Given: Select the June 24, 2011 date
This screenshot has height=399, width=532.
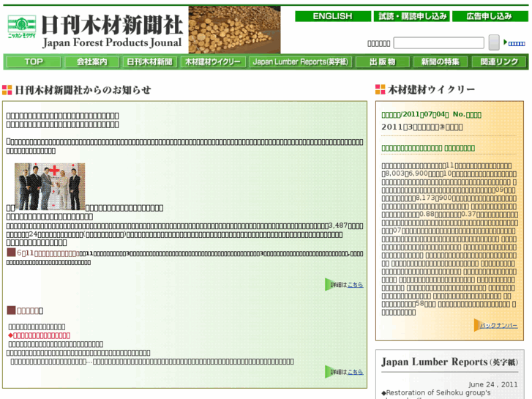Looking at the screenshot, I should click(x=493, y=384).
